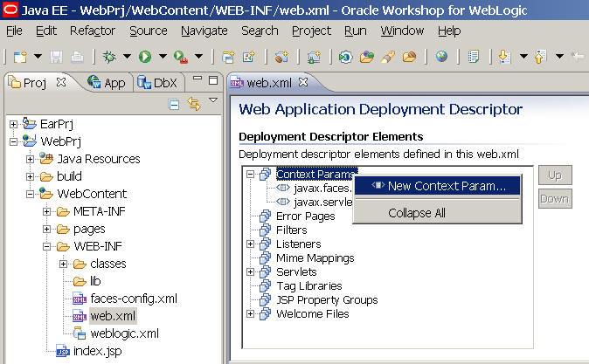Open the Navigate menu
Image resolution: width=589 pixels, height=364 pixels.
(x=204, y=31)
